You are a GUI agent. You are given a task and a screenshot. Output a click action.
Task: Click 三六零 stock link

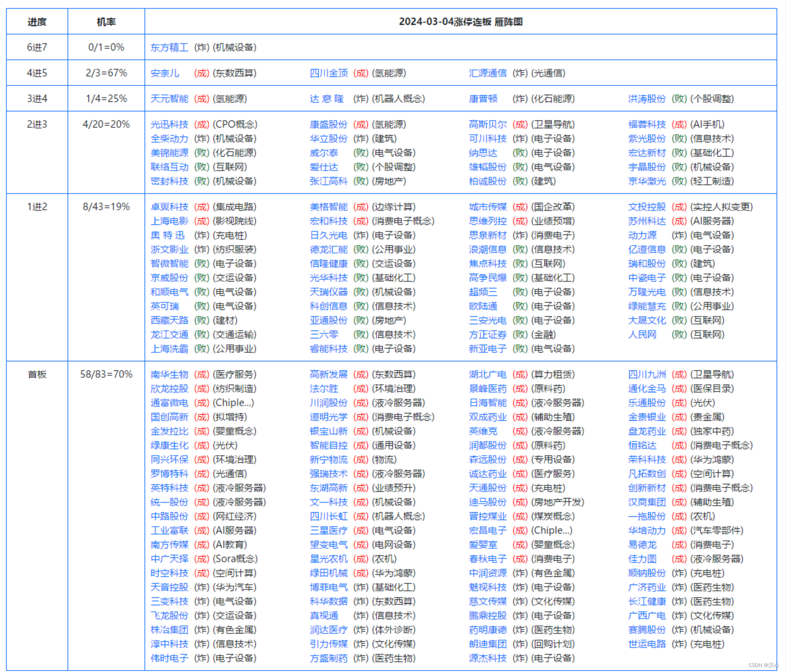(324, 335)
